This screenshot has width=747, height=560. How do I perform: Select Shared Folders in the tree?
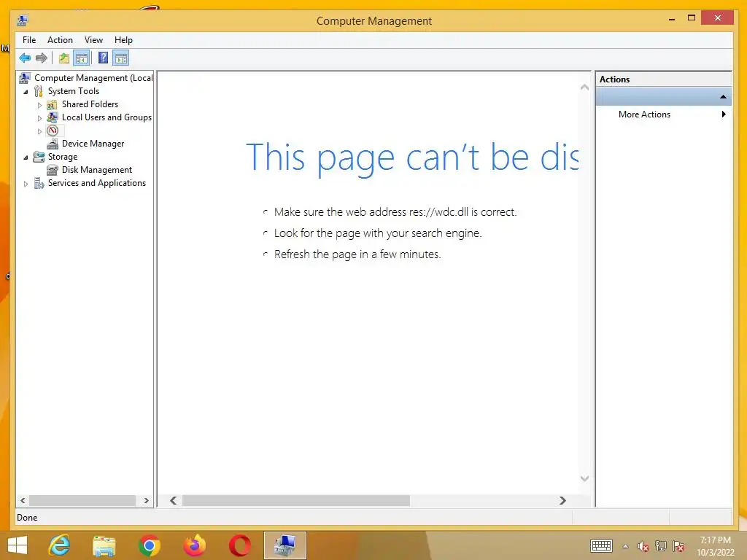[x=90, y=104]
